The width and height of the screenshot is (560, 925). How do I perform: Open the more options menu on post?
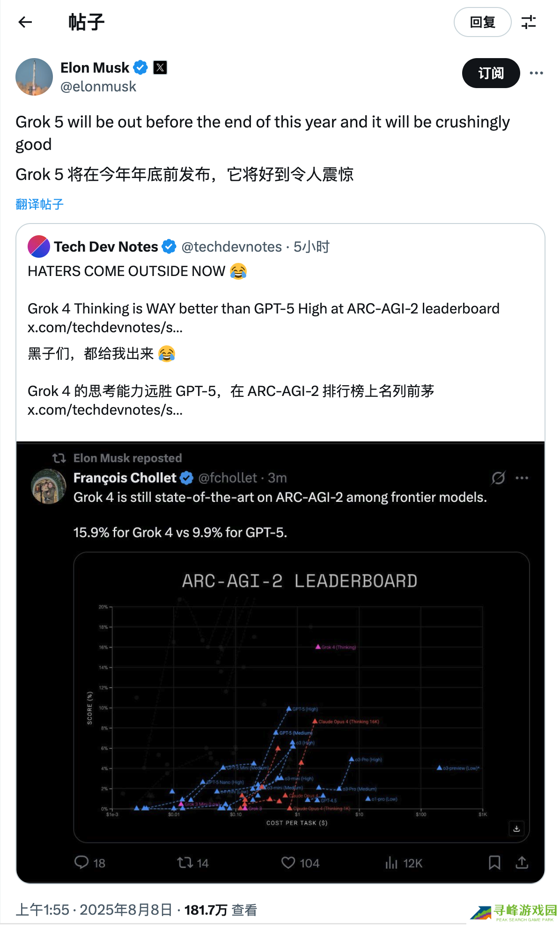(536, 73)
